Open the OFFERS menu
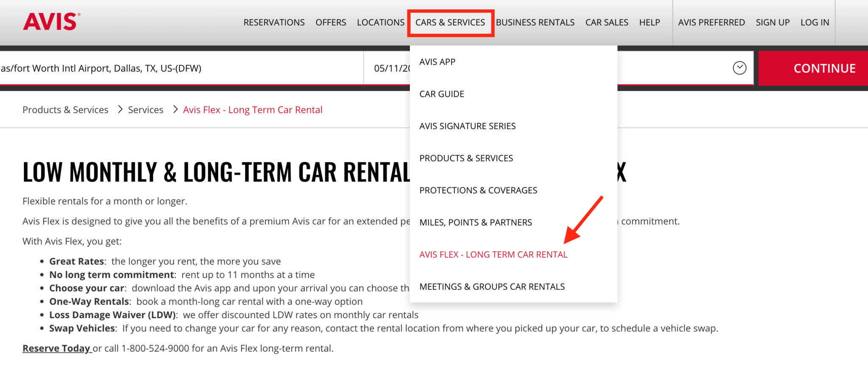Screen dimensions: 868x366 click(x=331, y=22)
